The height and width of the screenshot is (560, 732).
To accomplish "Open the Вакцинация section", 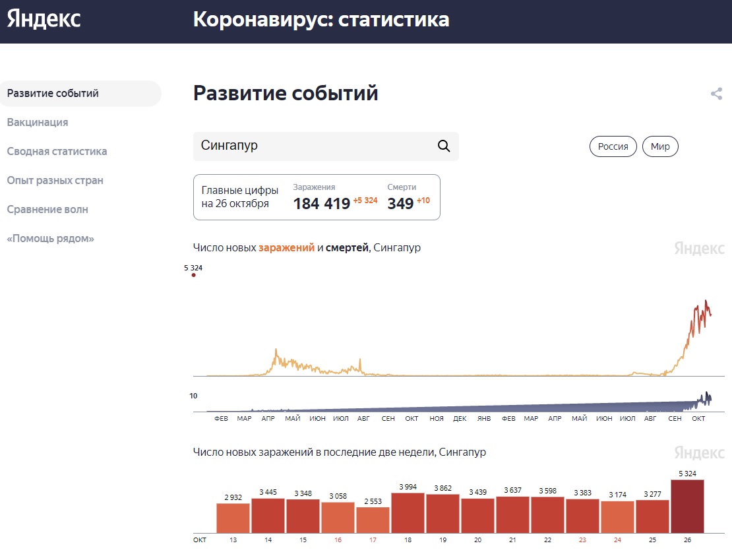I will tap(38, 123).
